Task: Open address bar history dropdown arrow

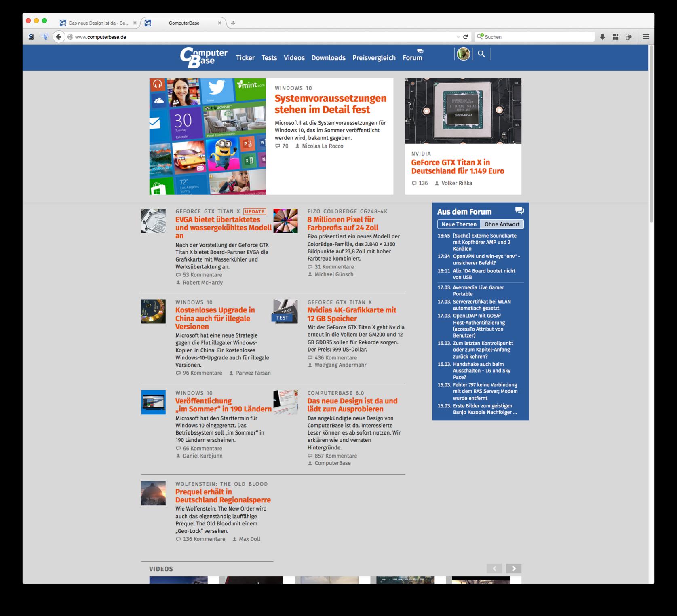Action: 458,37
